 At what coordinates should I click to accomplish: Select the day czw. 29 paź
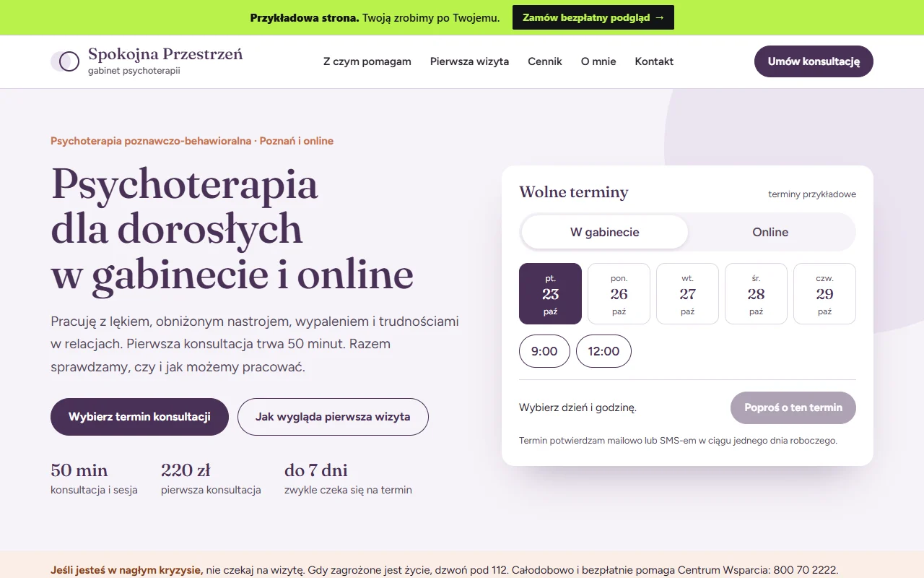coord(824,293)
